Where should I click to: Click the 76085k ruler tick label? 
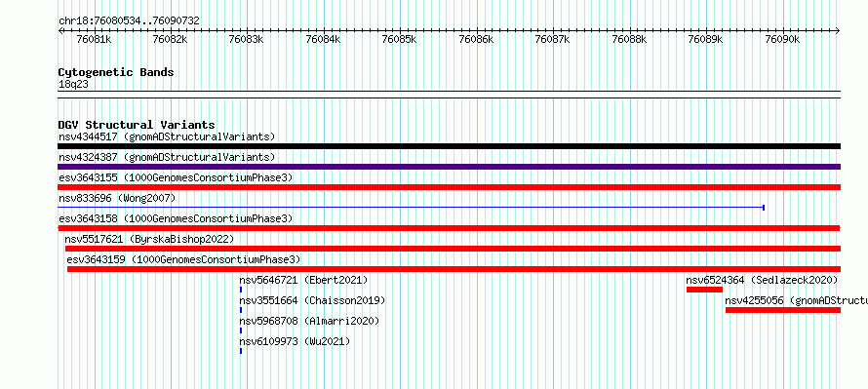400,39
